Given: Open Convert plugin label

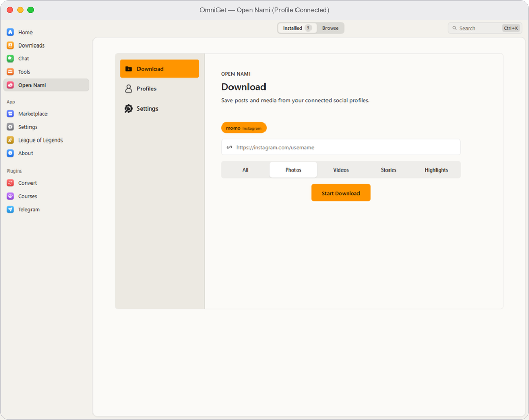Looking at the screenshot, I should (27, 183).
